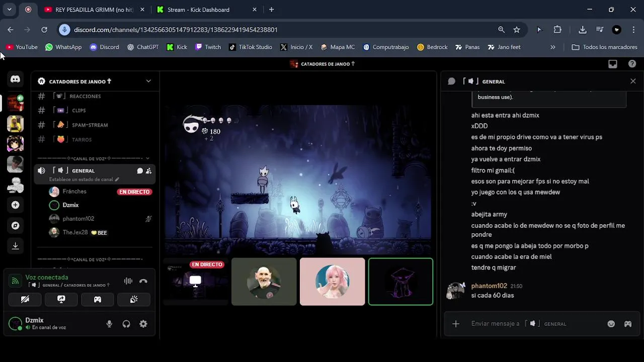Image resolution: width=644 pixels, height=362 pixels.
Task: Open YouTube bookmark
Action: 22,47
